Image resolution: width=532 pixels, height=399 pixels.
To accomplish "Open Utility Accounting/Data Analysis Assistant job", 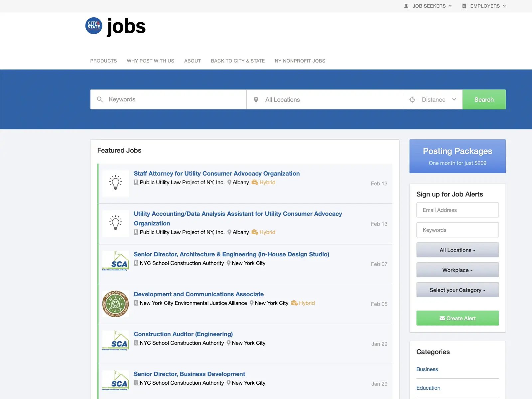I will [x=238, y=218].
